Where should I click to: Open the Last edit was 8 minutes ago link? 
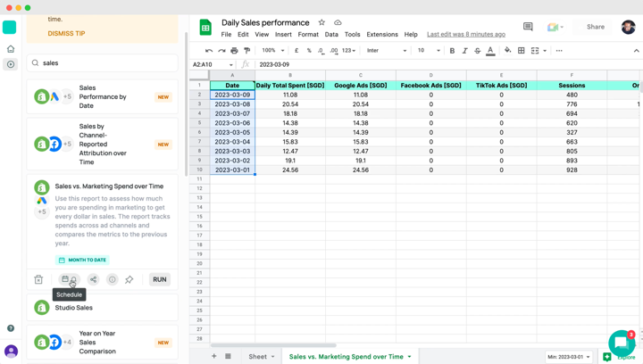pyautogui.click(x=466, y=35)
